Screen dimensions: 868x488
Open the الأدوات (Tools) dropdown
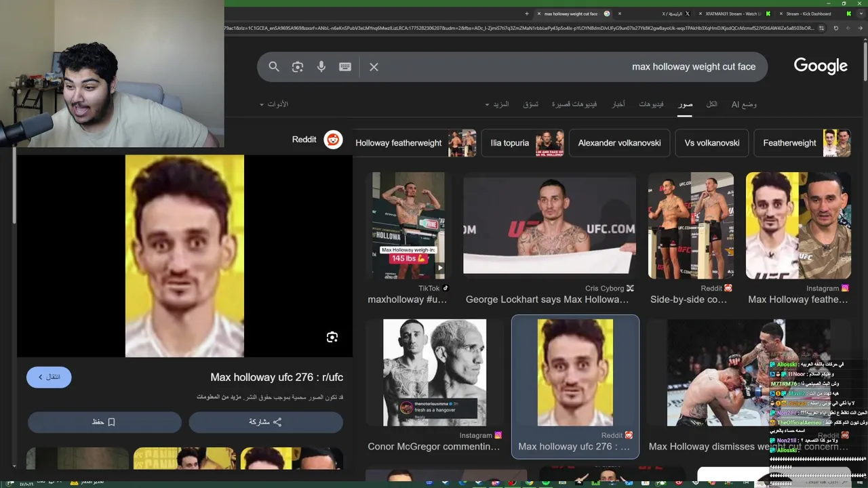(274, 104)
